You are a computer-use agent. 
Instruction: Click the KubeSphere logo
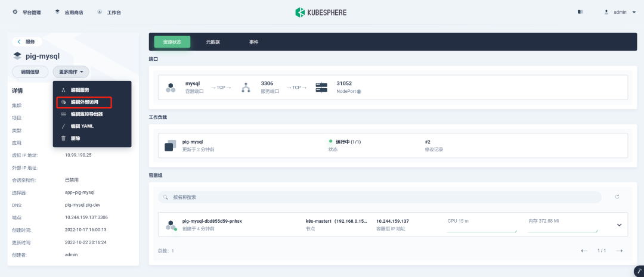(x=321, y=13)
